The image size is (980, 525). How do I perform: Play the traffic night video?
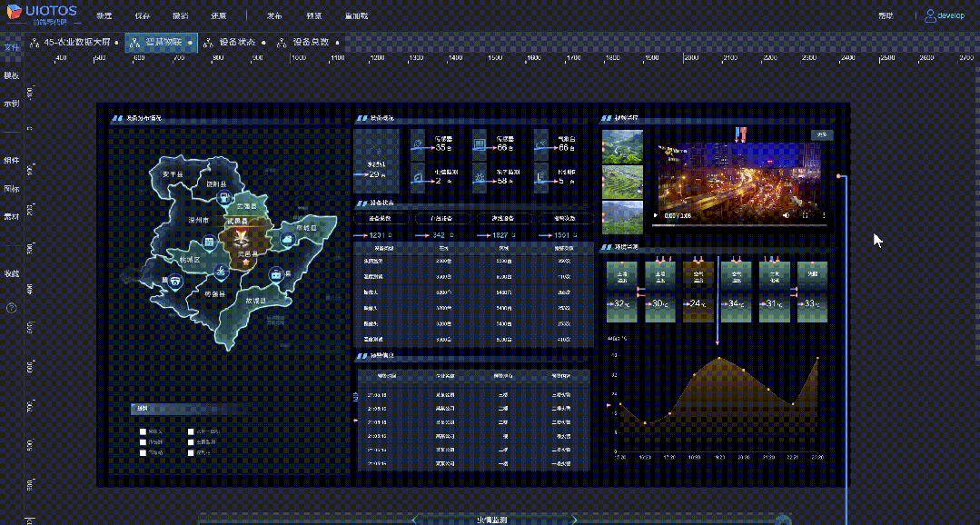tap(656, 215)
